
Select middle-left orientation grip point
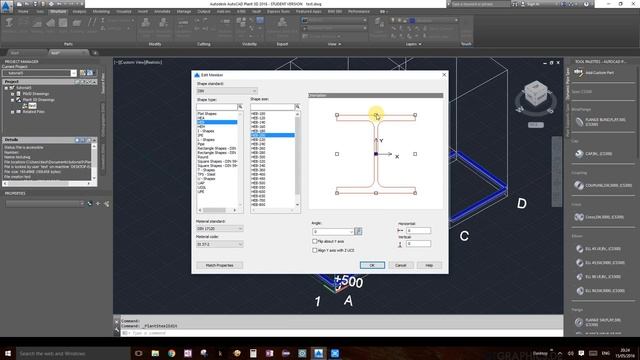coord(337,154)
